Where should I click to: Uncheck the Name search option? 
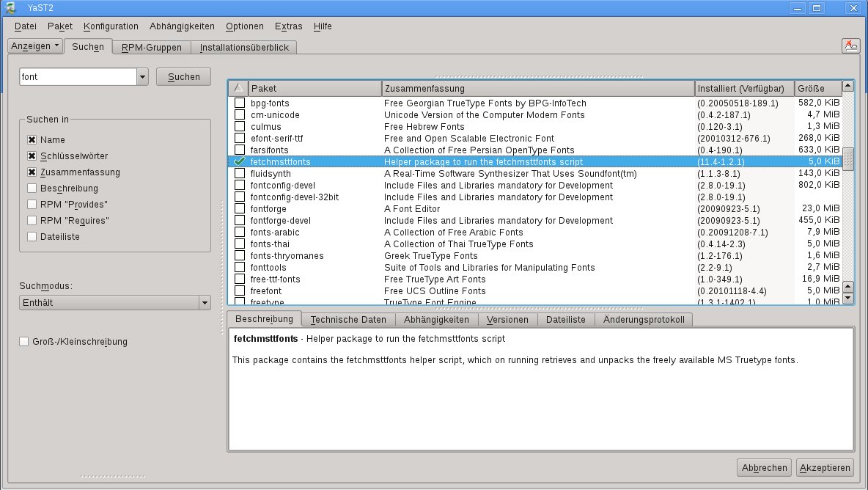32,139
